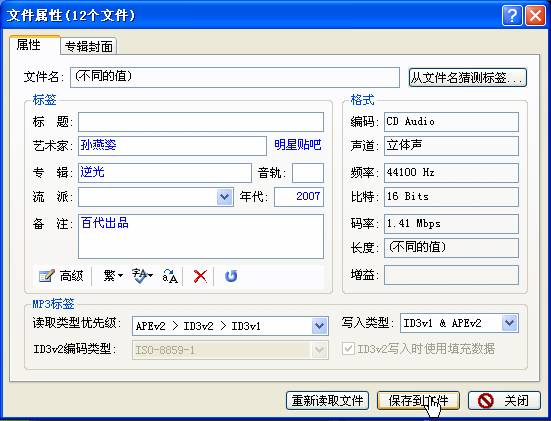The height and width of the screenshot is (421, 551).
Task: Switch to the 属性 tab
Action: 34,45
